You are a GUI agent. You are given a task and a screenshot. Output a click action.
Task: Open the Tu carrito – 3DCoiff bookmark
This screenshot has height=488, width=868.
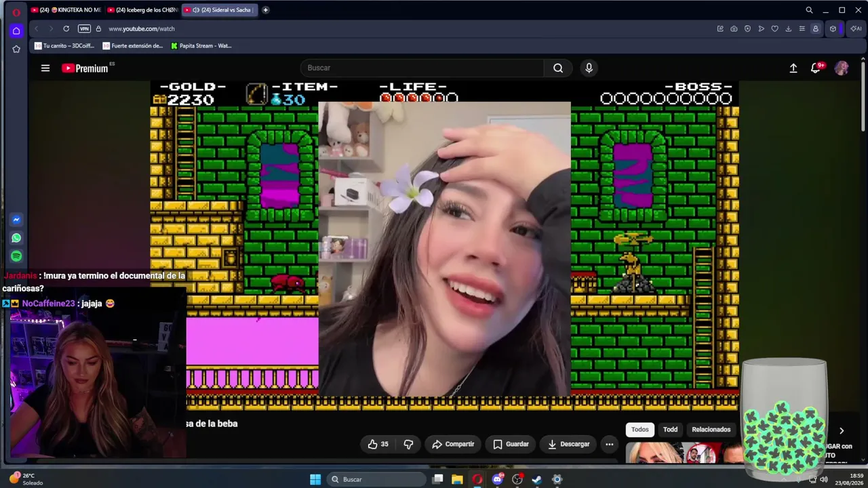pos(64,46)
